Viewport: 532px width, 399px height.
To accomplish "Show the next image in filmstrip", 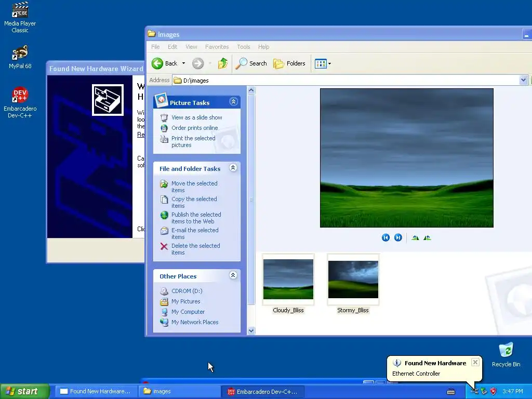I will tap(398, 237).
